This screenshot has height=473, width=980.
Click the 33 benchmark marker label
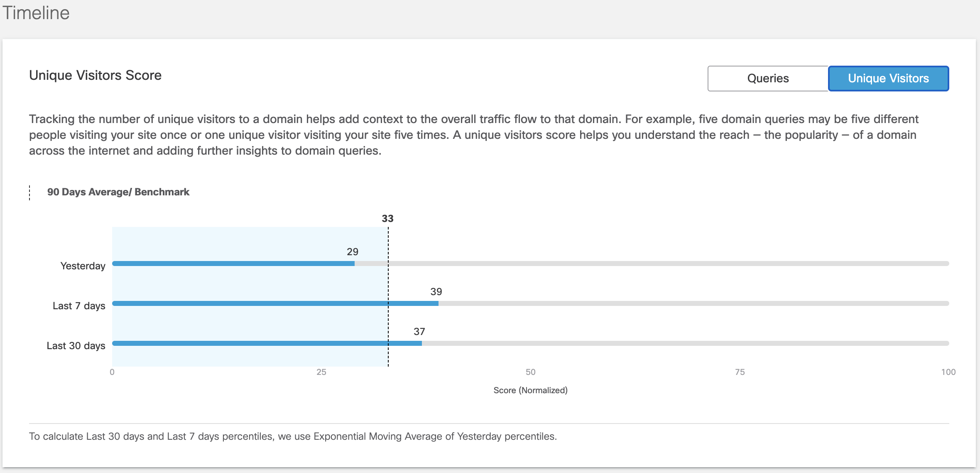387,219
